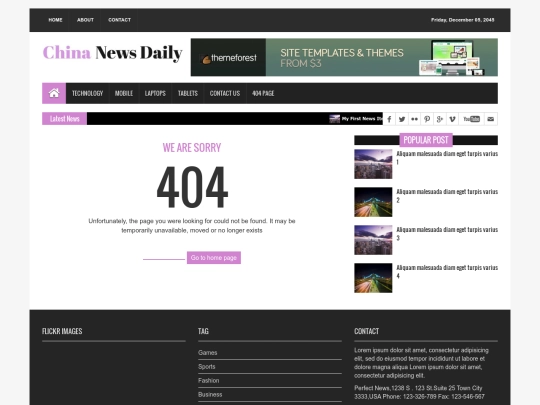Image resolution: width=540 pixels, height=405 pixels.
Task: Select the Fashion tag in footer
Action: point(208,381)
